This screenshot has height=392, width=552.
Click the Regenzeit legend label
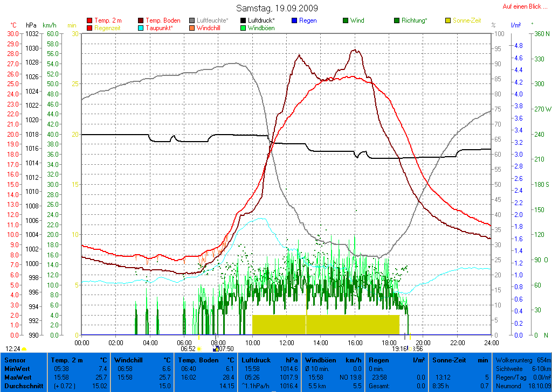pos(108,28)
